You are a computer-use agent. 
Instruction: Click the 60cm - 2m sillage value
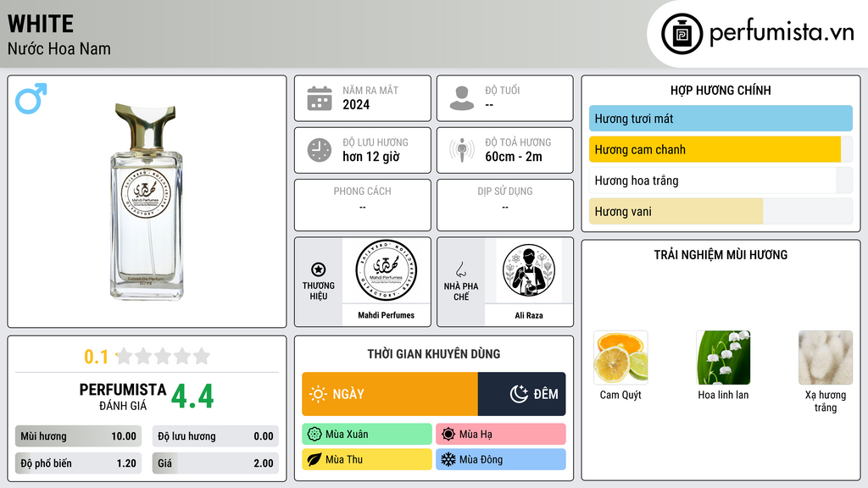[x=514, y=157]
